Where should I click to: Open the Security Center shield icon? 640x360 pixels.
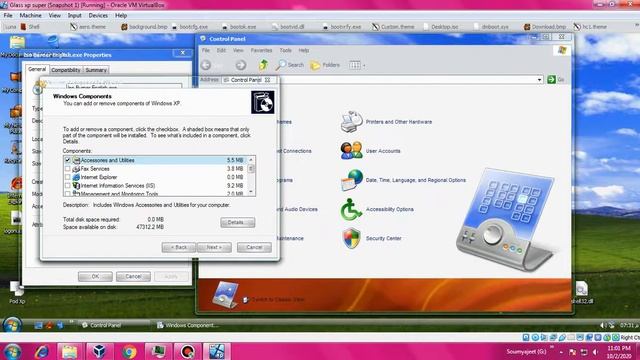pyautogui.click(x=351, y=238)
